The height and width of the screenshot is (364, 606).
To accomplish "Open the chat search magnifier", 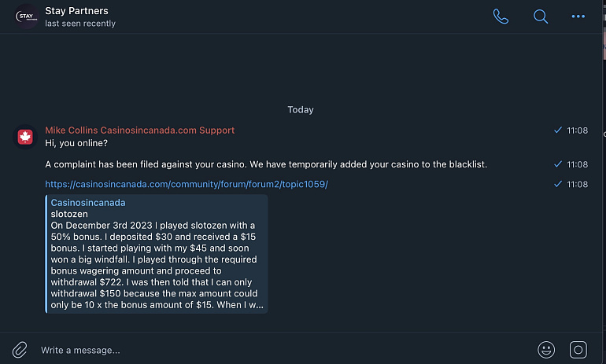I will [541, 17].
